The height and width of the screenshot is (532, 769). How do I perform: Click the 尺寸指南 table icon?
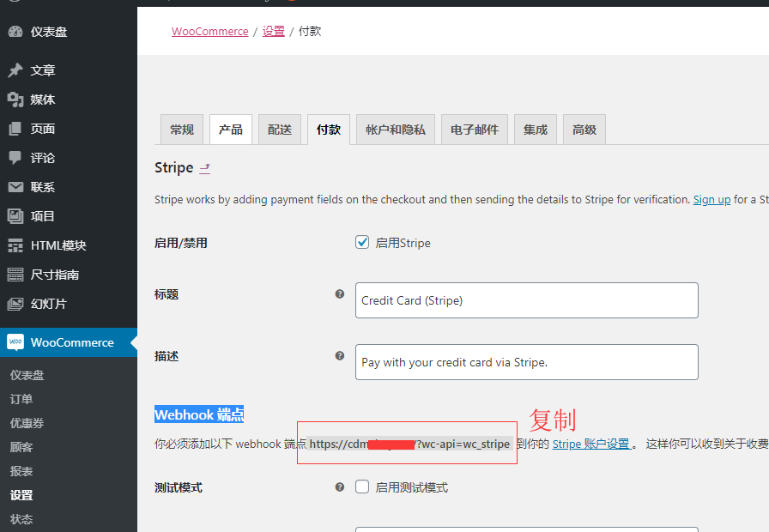[15, 275]
